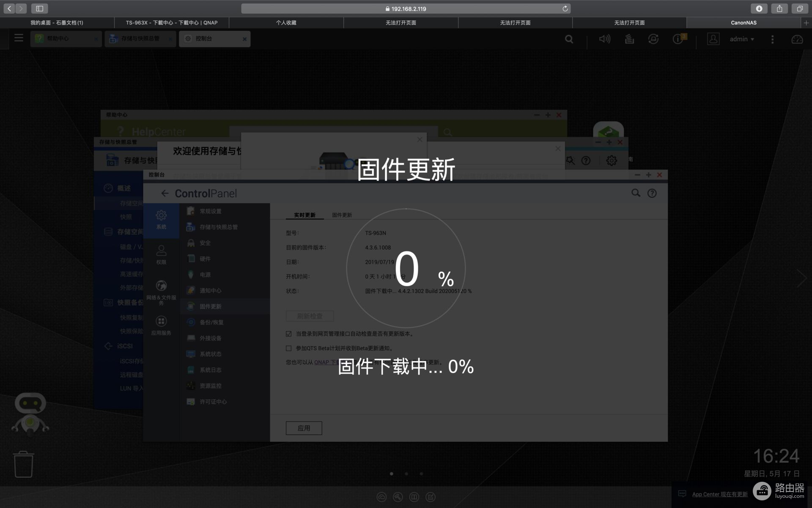Click Safari share icon
The width and height of the screenshot is (812, 508).
pyautogui.click(x=779, y=8)
